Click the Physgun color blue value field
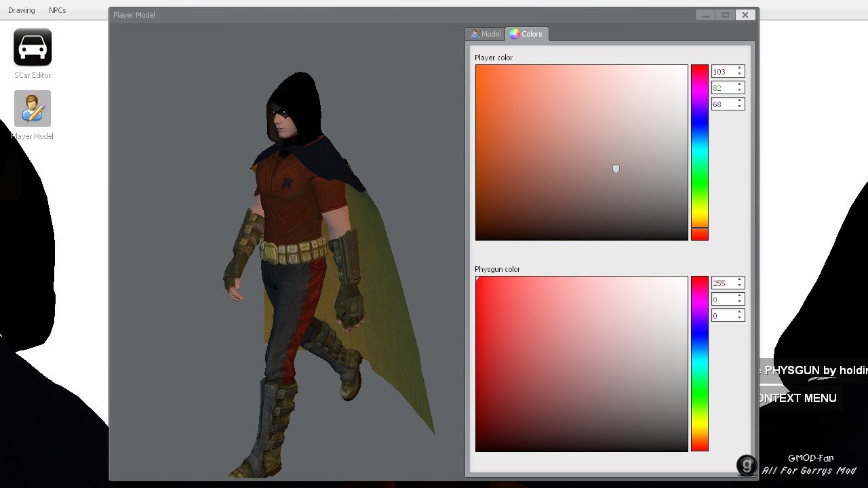The height and width of the screenshot is (488, 868). pyautogui.click(x=723, y=315)
